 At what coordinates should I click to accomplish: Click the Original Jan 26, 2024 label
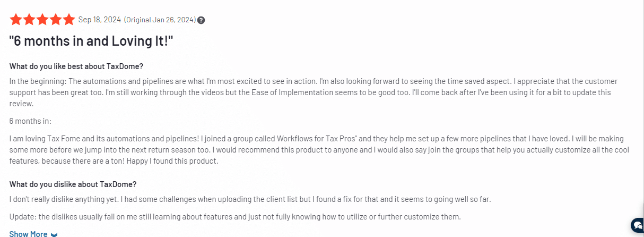tap(160, 20)
